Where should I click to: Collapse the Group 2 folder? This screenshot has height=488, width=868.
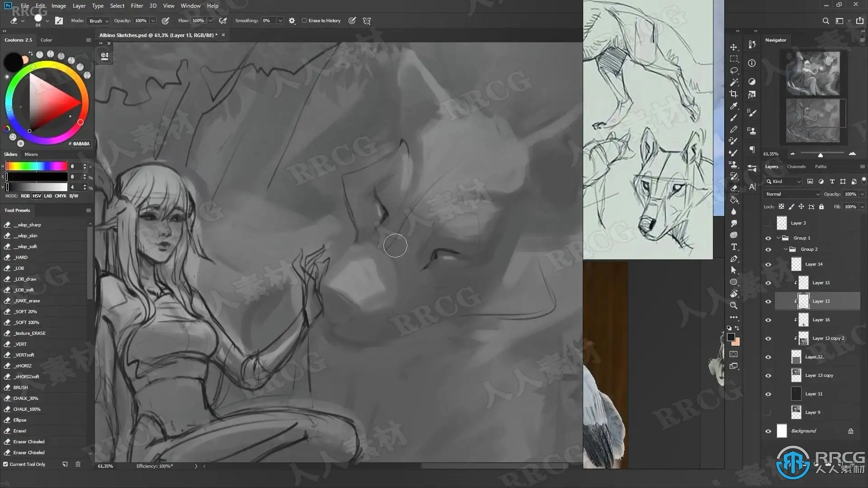coord(786,249)
